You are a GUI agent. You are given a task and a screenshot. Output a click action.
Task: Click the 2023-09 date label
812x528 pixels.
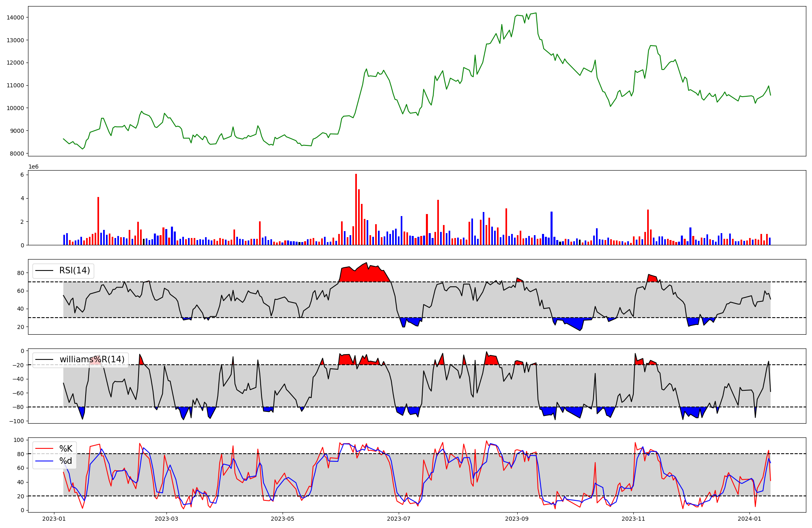(x=517, y=519)
